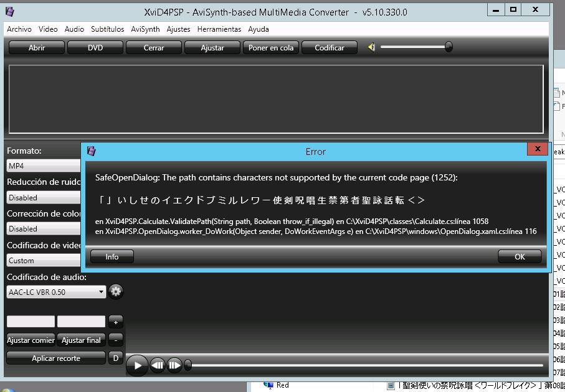Click the Ajustar toolbar button
The image size is (565, 392).
click(x=212, y=47)
